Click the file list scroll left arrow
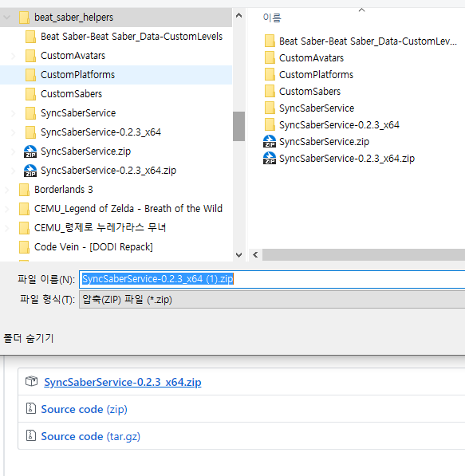Viewport: 465px width, 476px height. point(255,255)
